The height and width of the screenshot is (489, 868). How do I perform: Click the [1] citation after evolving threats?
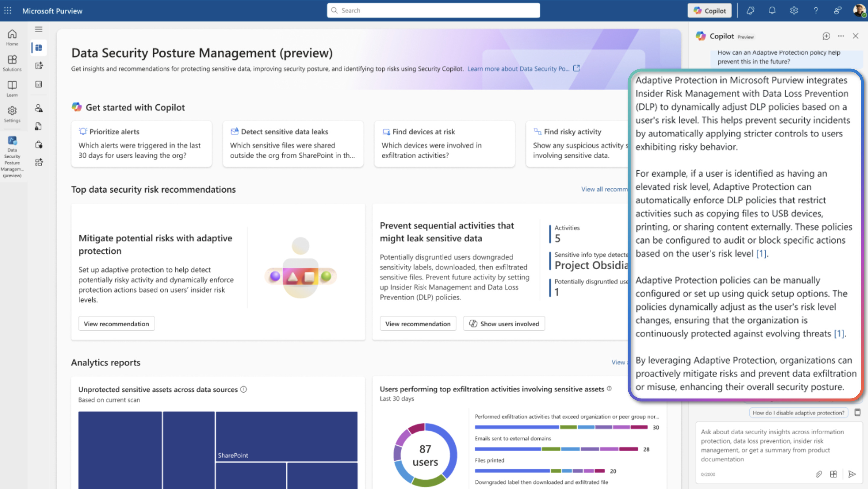pyautogui.click(x=839, y=333)
